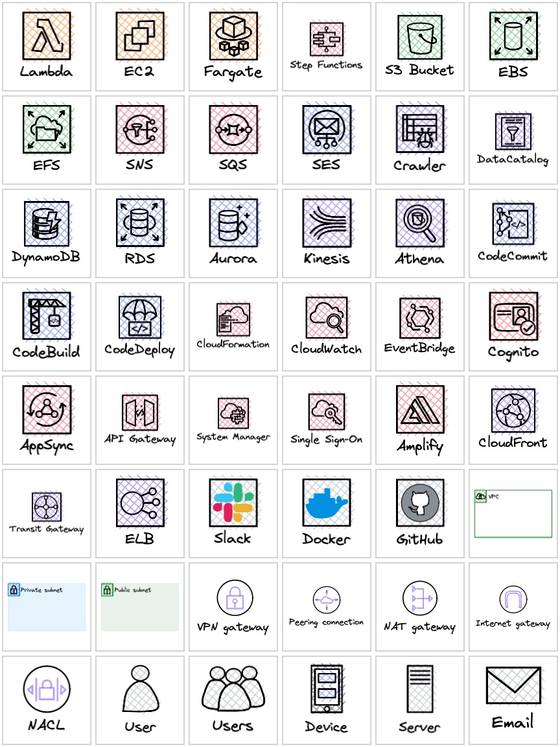Pick the Aurora icon
The image size is (560, 747).
coord(233,223)
